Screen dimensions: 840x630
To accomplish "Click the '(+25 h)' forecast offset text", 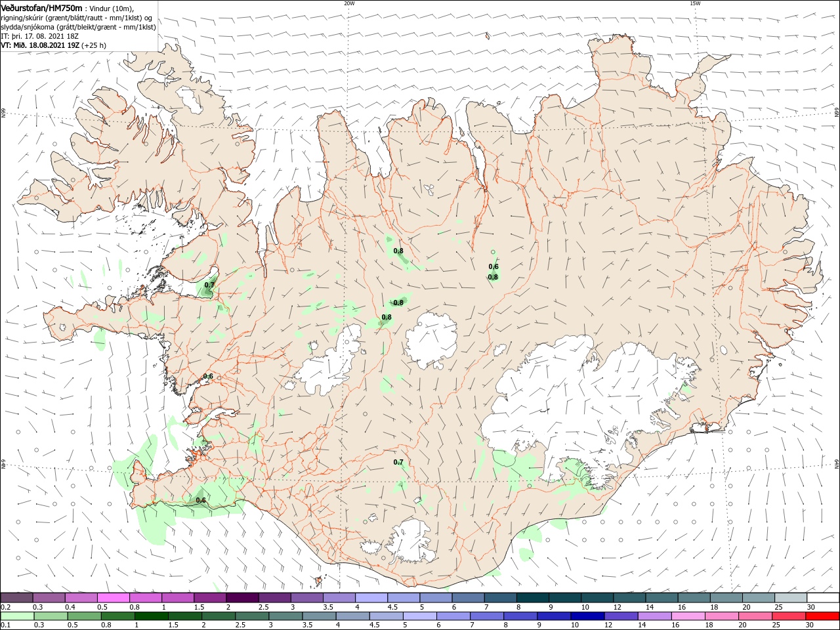I will [94, 45].
